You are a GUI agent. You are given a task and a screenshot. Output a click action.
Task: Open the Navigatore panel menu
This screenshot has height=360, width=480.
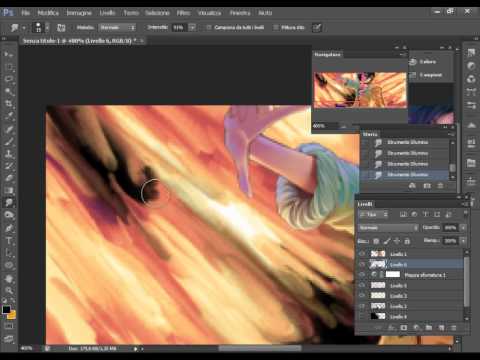[402, 54]
